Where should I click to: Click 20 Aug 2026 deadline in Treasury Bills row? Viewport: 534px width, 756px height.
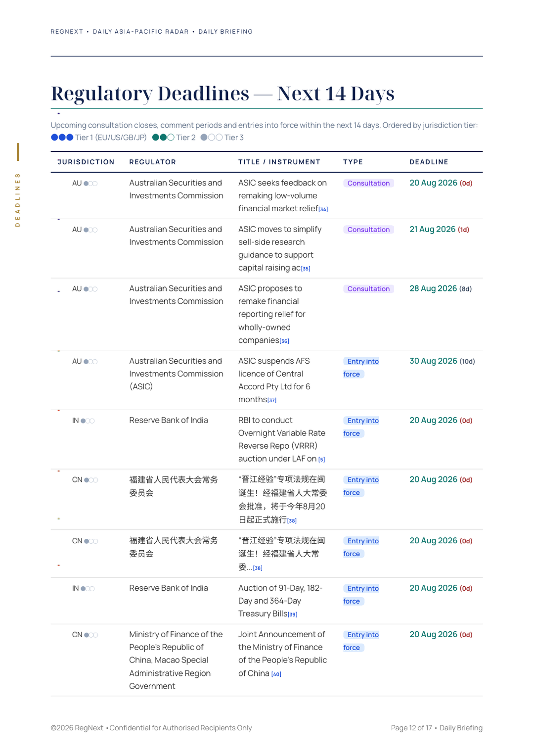[441, 588]
